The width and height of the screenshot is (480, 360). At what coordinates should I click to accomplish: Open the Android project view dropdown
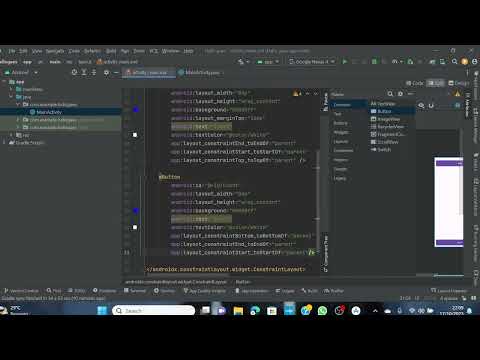point(22,73)
